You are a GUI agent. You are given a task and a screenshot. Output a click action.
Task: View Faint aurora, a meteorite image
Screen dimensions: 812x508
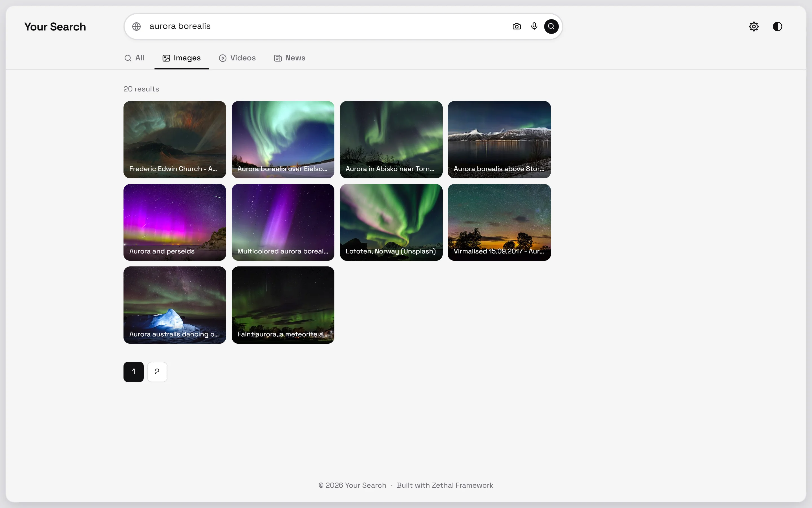click(283, 305)
